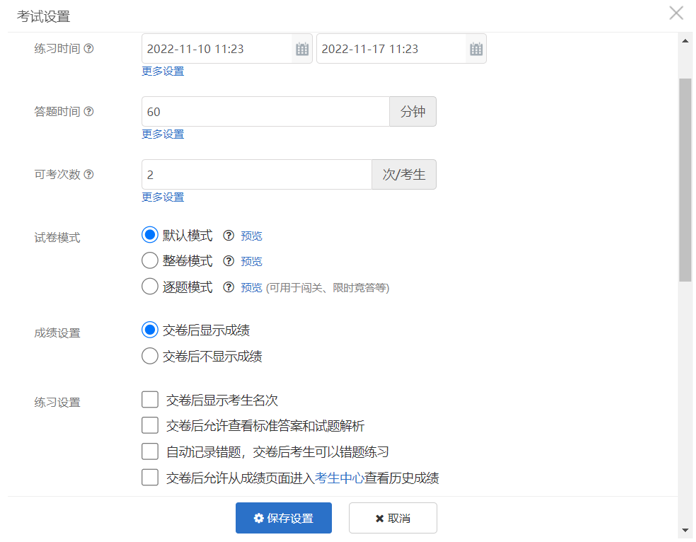Expand 更多设置 under 可考次数
Screen dimensions: 696x542
tap(163, 197)
